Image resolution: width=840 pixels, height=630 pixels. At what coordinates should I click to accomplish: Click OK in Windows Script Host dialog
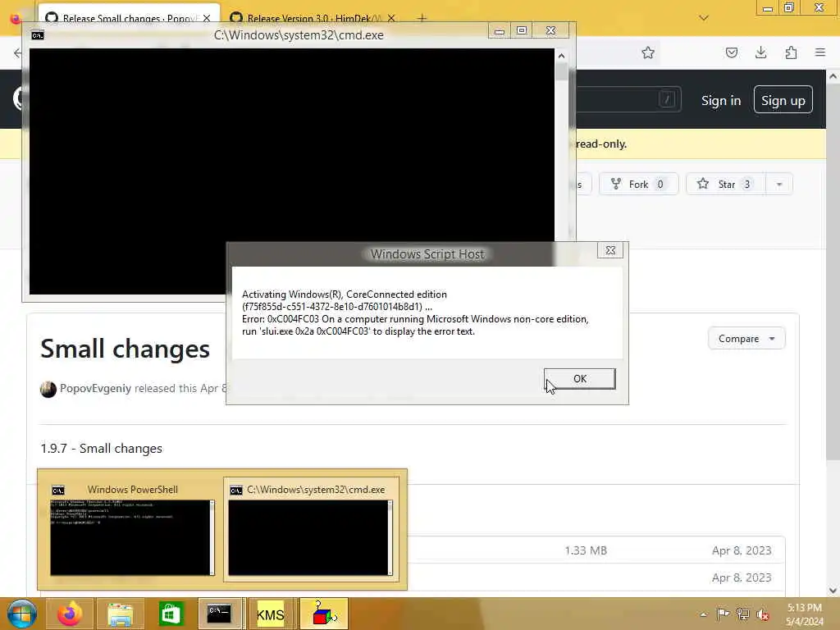tap(580, 379)
